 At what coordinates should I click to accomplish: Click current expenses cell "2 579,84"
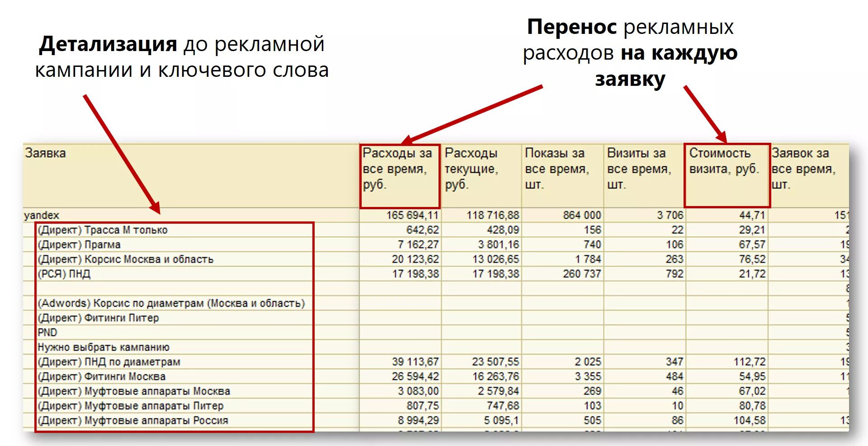pos(481,391)
